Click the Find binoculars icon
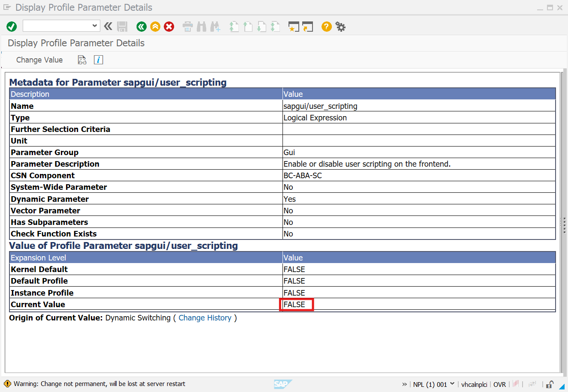This screenshot has width=568, height=392. 201,27
